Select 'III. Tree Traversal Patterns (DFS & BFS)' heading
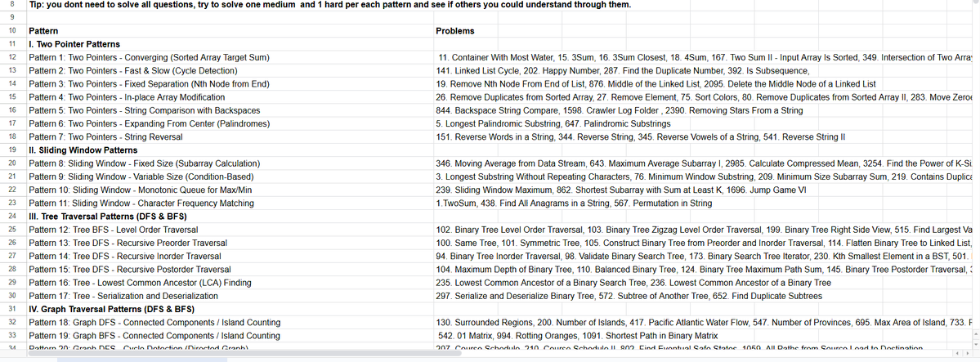980x362 pixels. 230,217
